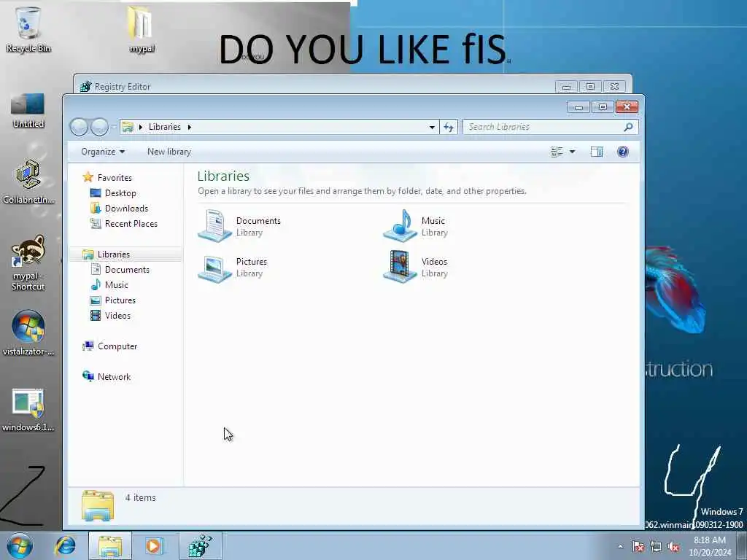Image resolution: width=747 pixels, height=560 pixels.
Task: Expand arrow before Libraries breadcrumb
Action: pos(141,127)
